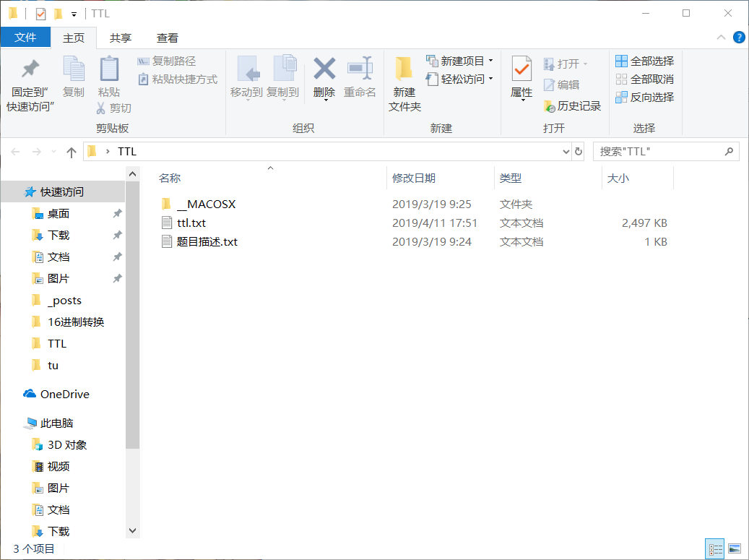Go up one folder level

(x=72, y=152)
